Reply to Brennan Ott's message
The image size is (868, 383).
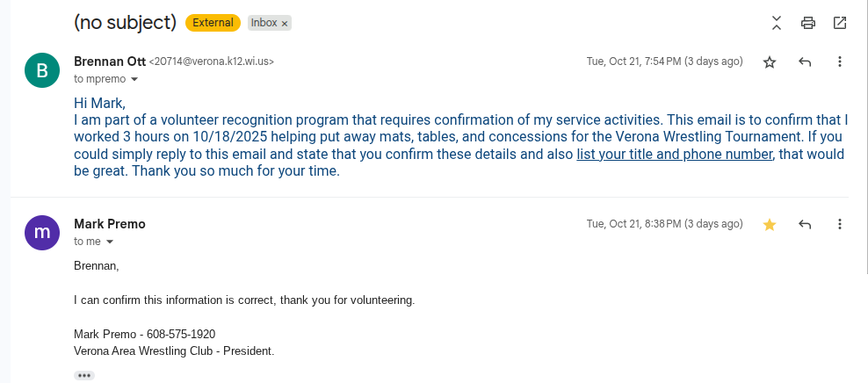(x=805, y=62)
